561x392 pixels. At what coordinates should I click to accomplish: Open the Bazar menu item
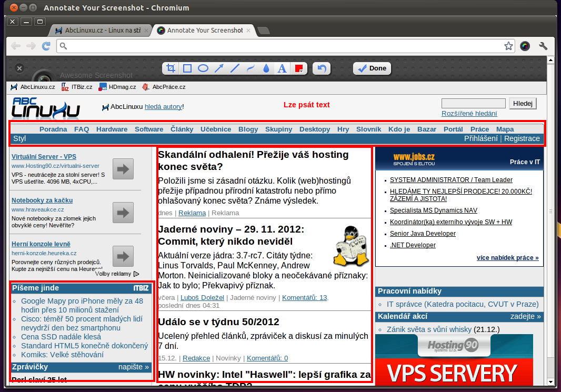coord(427,129)
